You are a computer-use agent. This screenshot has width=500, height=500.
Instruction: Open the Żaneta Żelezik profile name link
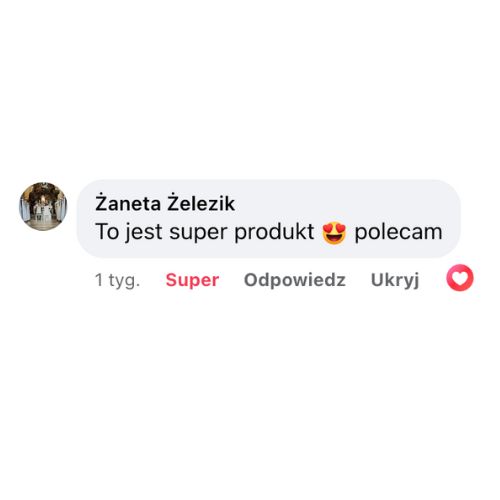pyautogui.click(x=165, y=203)
